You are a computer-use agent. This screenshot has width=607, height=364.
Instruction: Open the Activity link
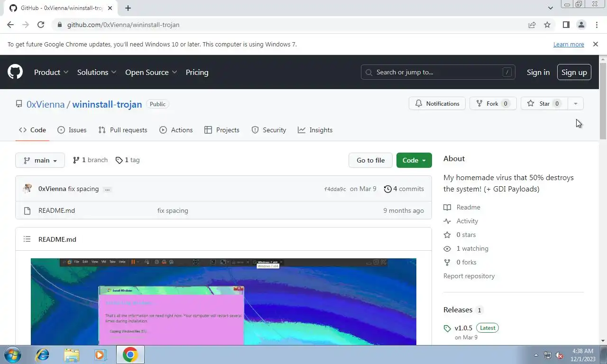[x=461, y=221]
